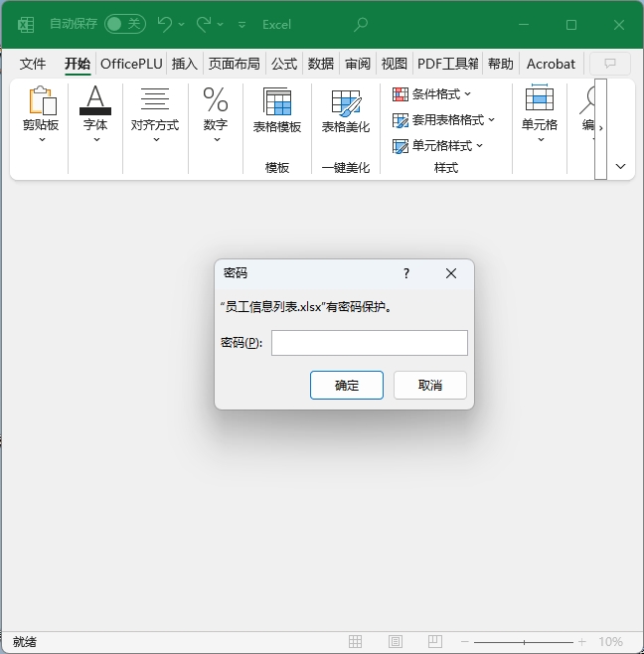Open the 套用表格格式 dropdown
The height and width of the screenshot is (654, 644).
[444, 120]
